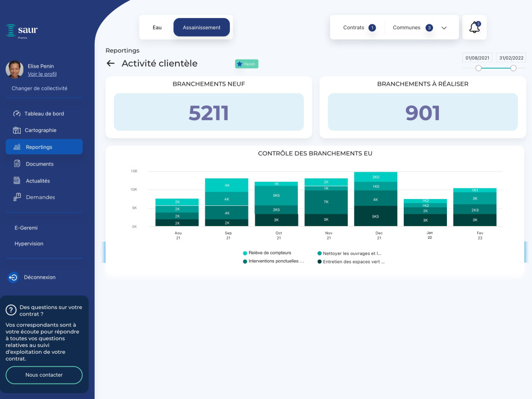532x399 pixels.
Task: Switch to the Eau tab
Action: (157, 28)
